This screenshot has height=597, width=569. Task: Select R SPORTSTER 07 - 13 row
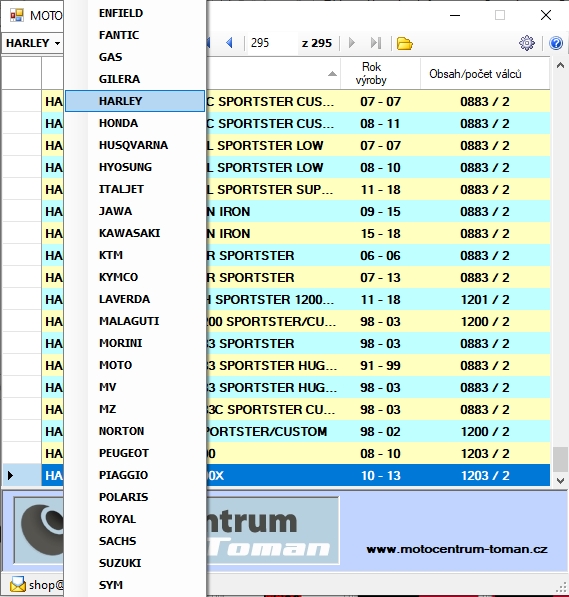click(x=295, y=278)
